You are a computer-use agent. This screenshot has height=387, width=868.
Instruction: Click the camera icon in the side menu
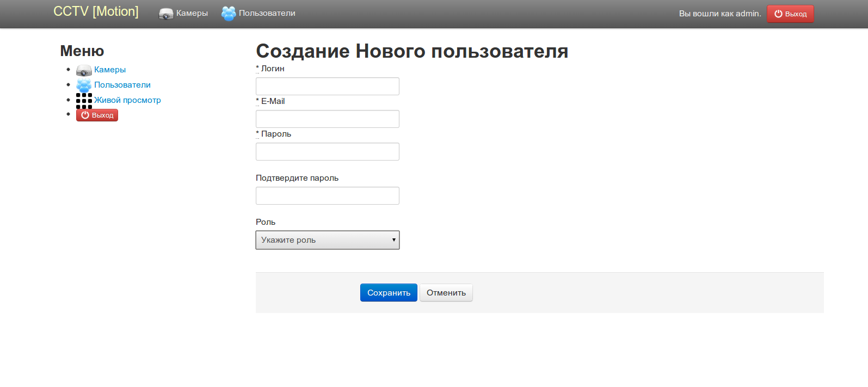click(84, 70)
